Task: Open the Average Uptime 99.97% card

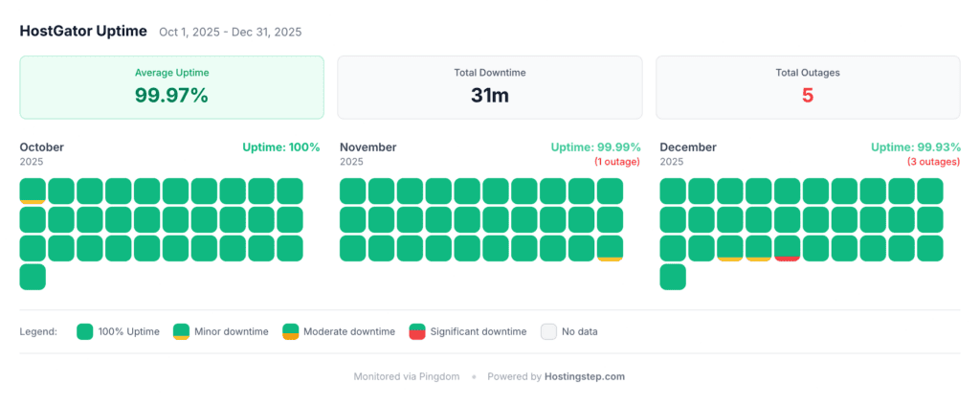Action: (x=172, y=87)
